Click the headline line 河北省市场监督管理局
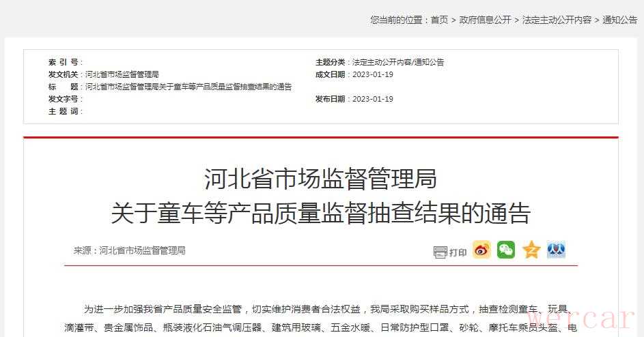 321,179
